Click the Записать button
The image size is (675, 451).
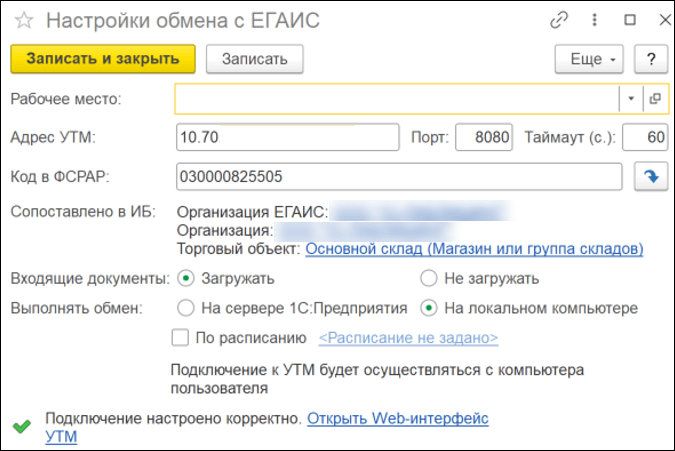(x=254, y=59)
